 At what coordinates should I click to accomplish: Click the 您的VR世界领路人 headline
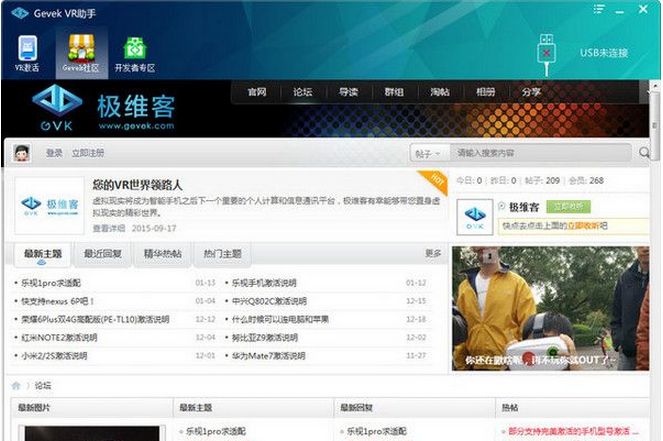point(137,185)
